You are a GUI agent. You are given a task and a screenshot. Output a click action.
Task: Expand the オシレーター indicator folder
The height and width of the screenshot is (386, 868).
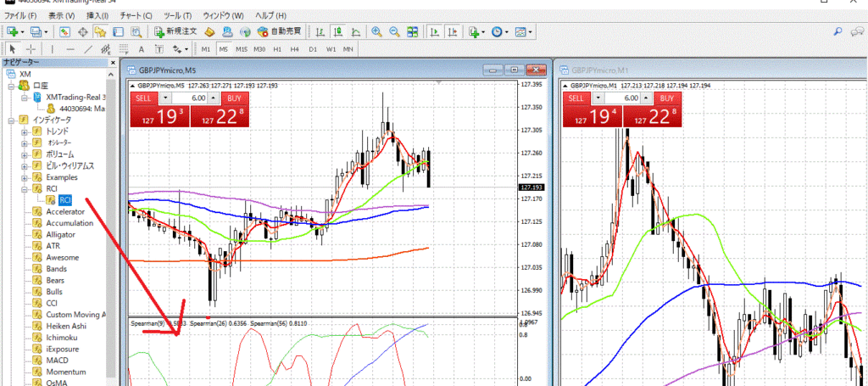[x=25, y=143]
